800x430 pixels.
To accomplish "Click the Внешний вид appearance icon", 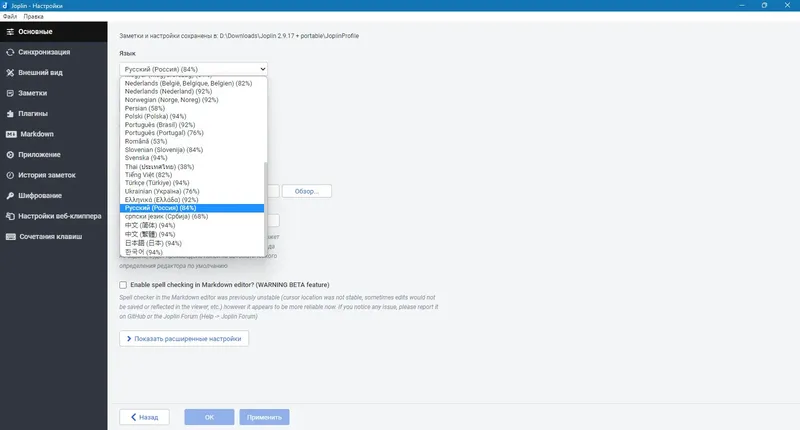I will click(10, 72).
